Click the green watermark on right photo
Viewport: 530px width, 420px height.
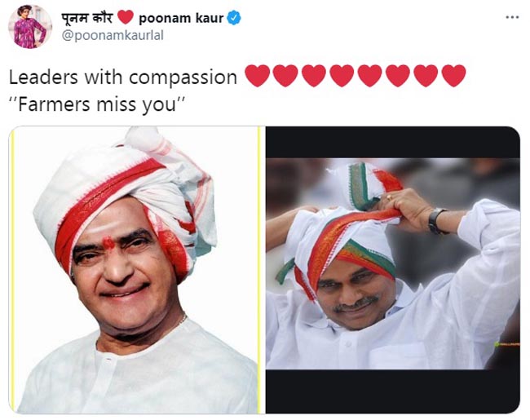506,344
